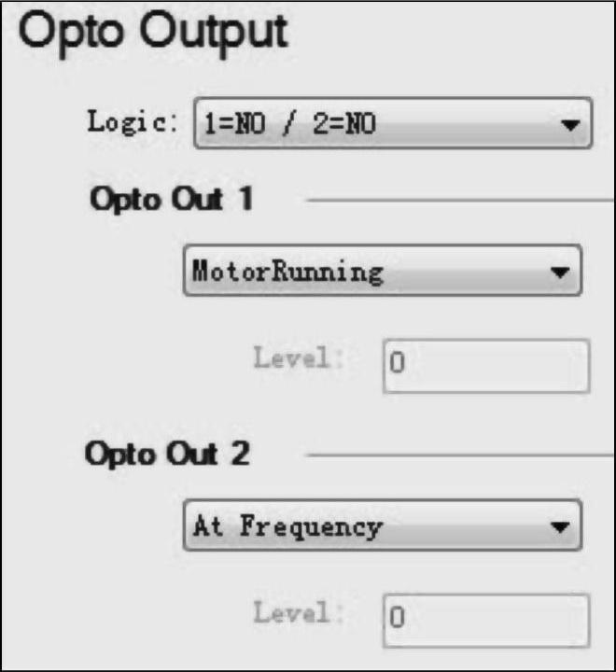Open the Logic dropdown arrow
This screenshot has height=672, width=616.
(567, 125)
